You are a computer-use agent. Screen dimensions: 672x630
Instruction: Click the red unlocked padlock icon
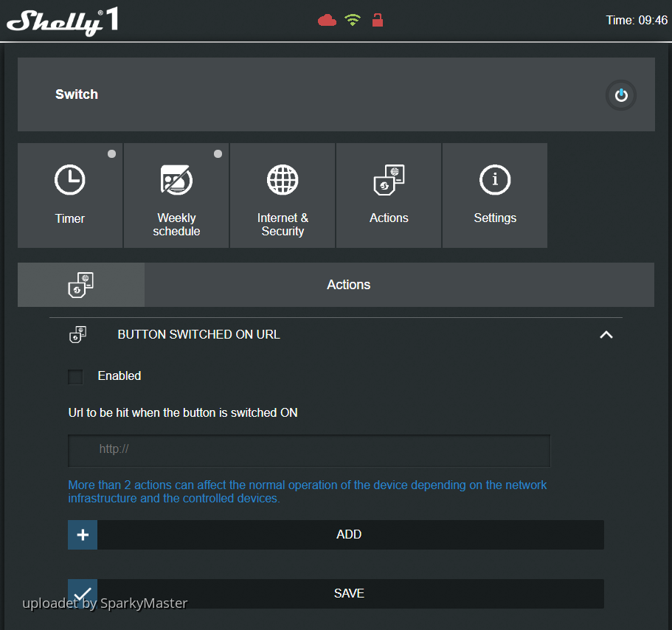378,20
